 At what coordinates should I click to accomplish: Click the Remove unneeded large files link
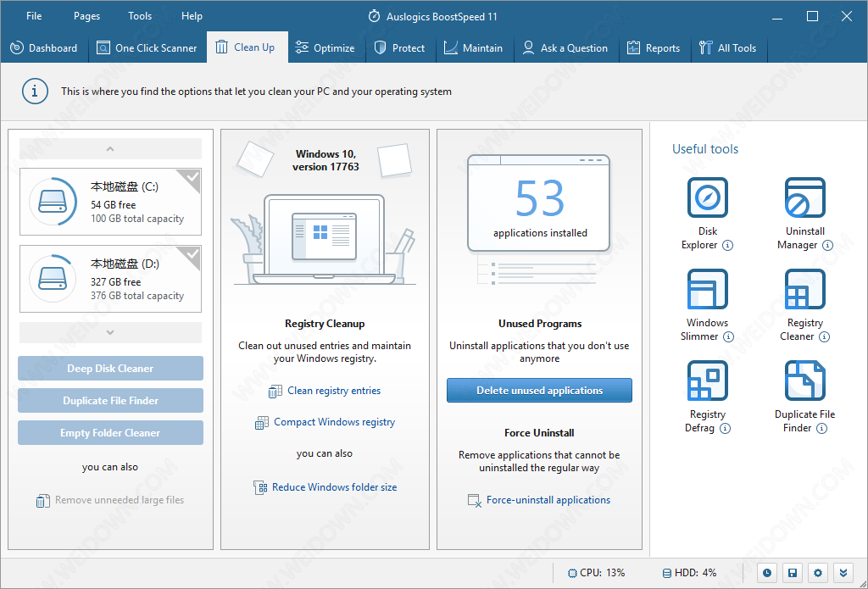click(120, 500)
